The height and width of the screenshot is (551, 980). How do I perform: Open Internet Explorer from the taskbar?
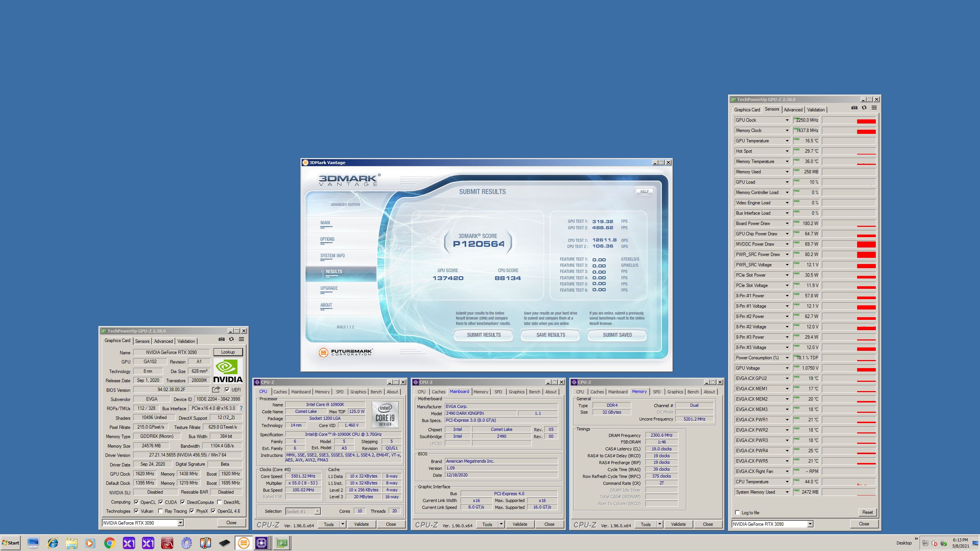tap(52, 543)
